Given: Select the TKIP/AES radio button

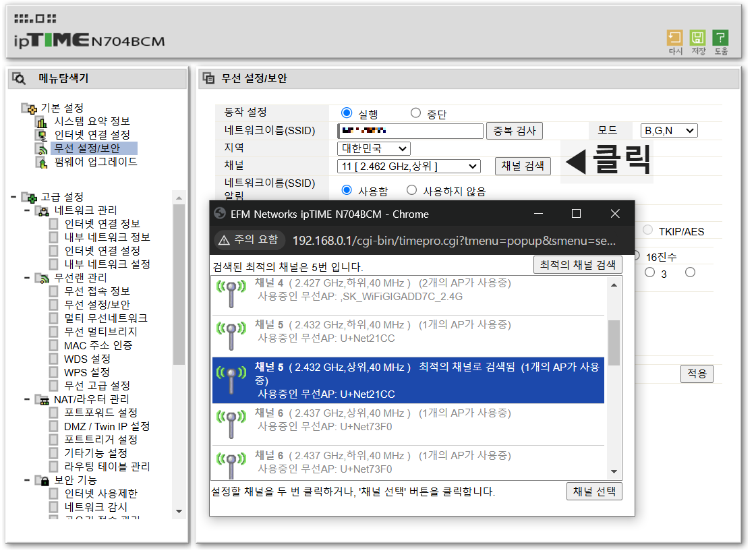Looking at the screenshot, I should pos(648,230).
